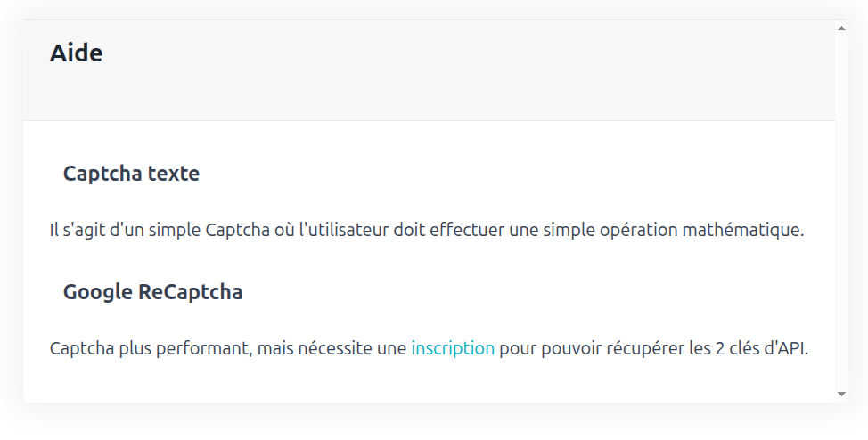Open the inscription link
Viewport: 868px width, 440px height.
tap(453, 348)
